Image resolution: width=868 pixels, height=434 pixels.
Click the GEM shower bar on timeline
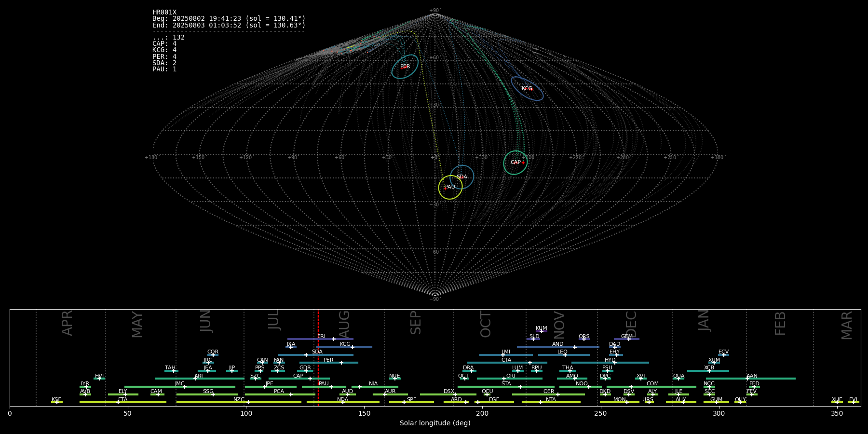pos(626,339)
